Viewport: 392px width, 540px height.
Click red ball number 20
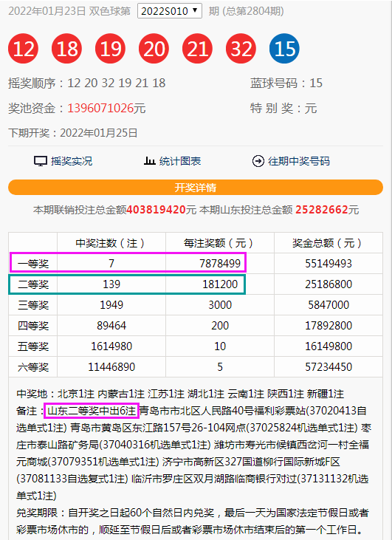pyautogui.click(x=154, y=49)
